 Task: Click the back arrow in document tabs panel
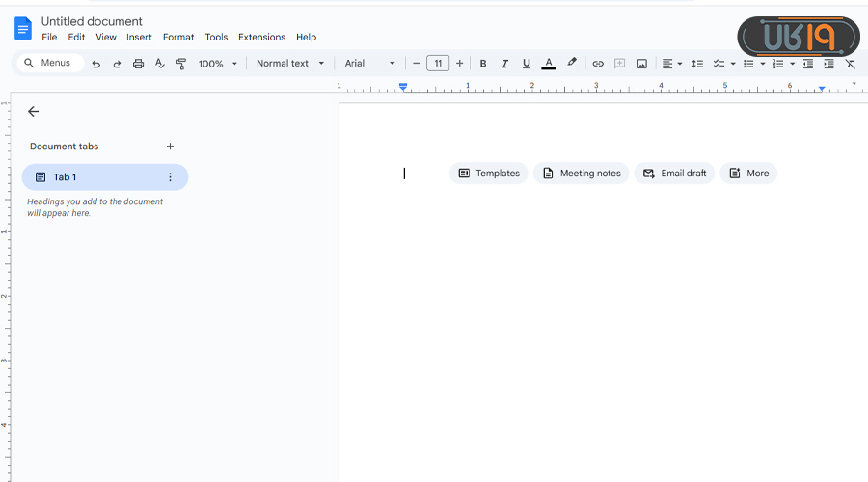pyautogui.click(x=34, y=112)
